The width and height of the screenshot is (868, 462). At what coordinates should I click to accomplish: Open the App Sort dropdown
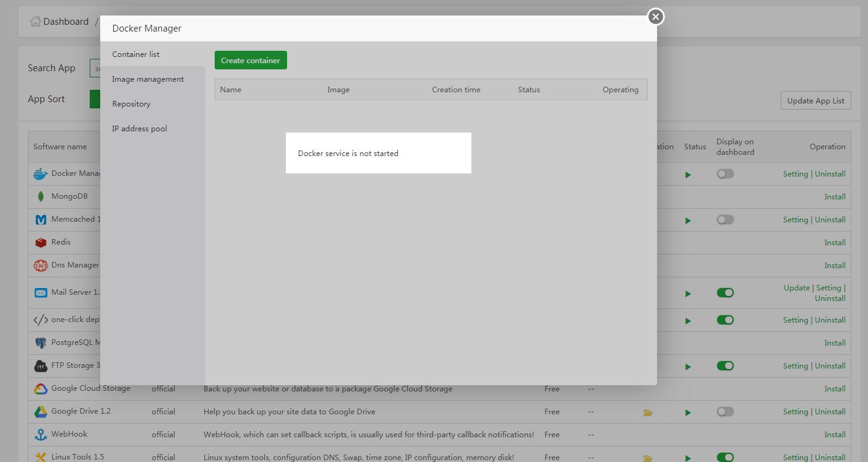coord(94,98)
